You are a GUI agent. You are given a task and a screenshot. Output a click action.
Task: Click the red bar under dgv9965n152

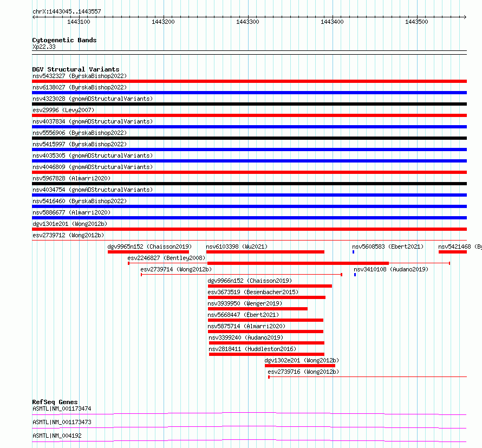coord(148,252)
